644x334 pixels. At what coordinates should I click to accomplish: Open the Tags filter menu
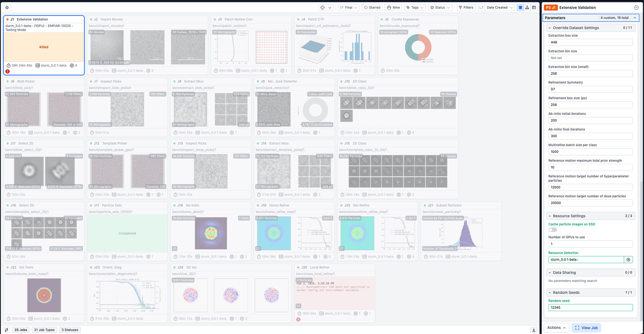tap(415, 7)
